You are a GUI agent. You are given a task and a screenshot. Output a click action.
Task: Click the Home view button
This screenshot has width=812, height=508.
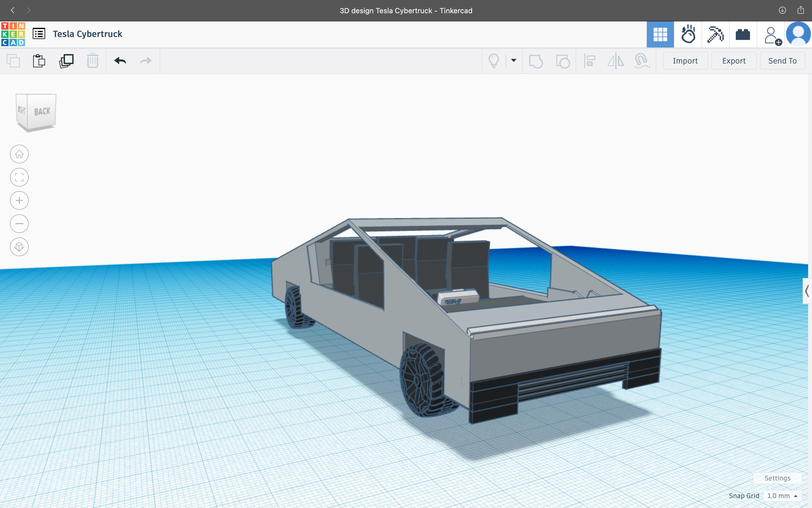click(19, 154)
